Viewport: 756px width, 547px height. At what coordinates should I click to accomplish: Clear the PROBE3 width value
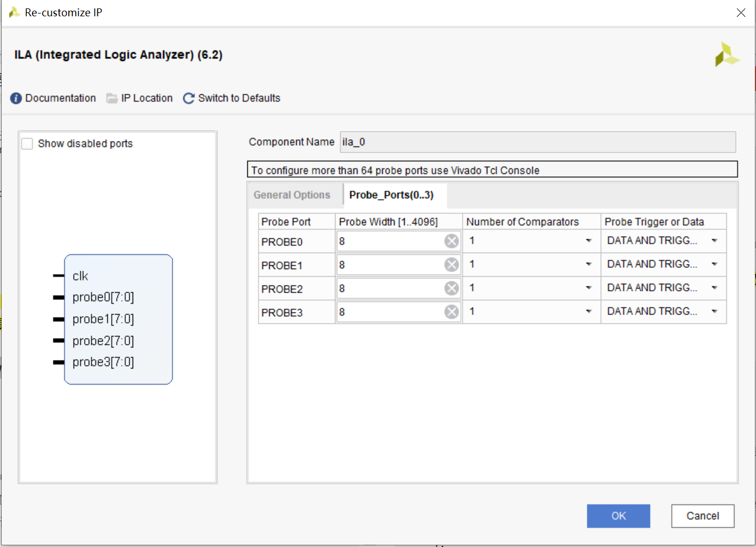[x=451, y=312]
